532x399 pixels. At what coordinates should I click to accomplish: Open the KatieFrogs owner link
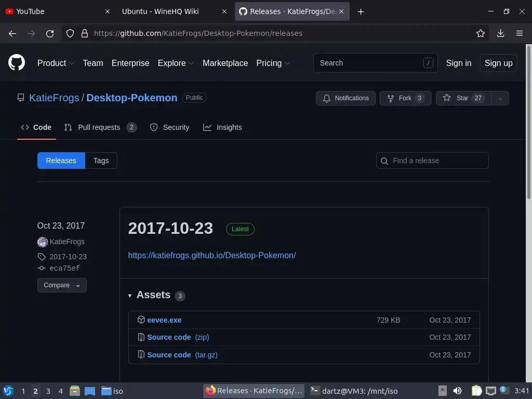pyautogui.click(x=54, y=98)
